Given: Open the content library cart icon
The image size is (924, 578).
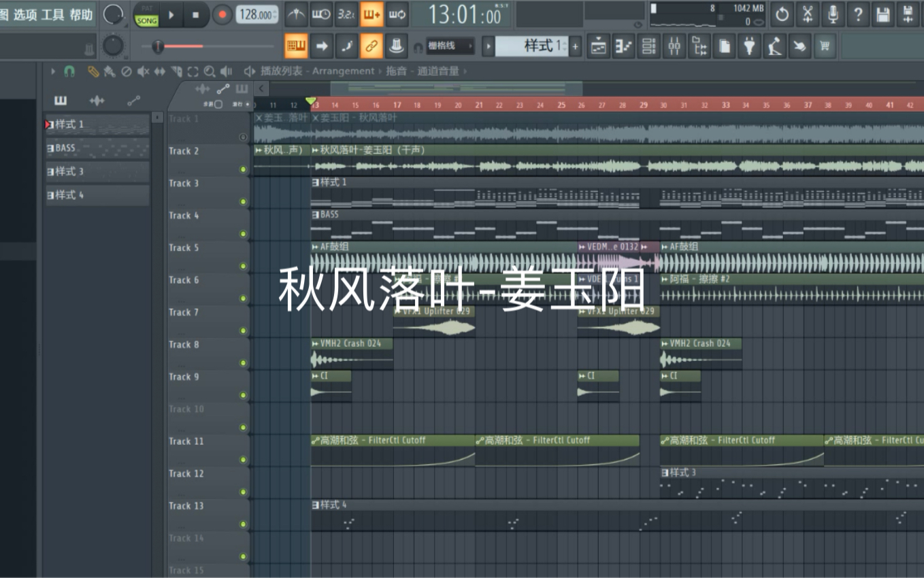Looking at the screenshot, I should (825, 46).
